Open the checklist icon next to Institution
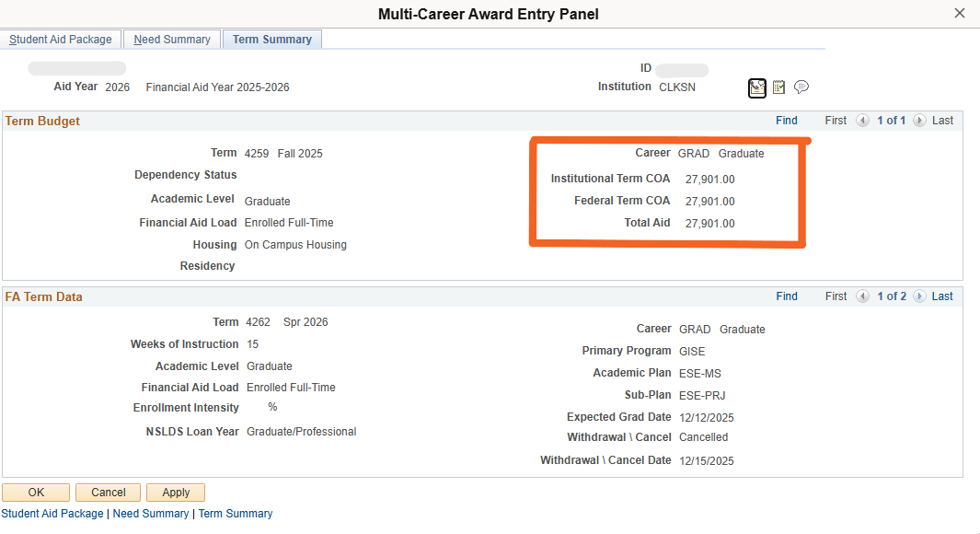Screen dimensions: 980x534 pos(778,87)
